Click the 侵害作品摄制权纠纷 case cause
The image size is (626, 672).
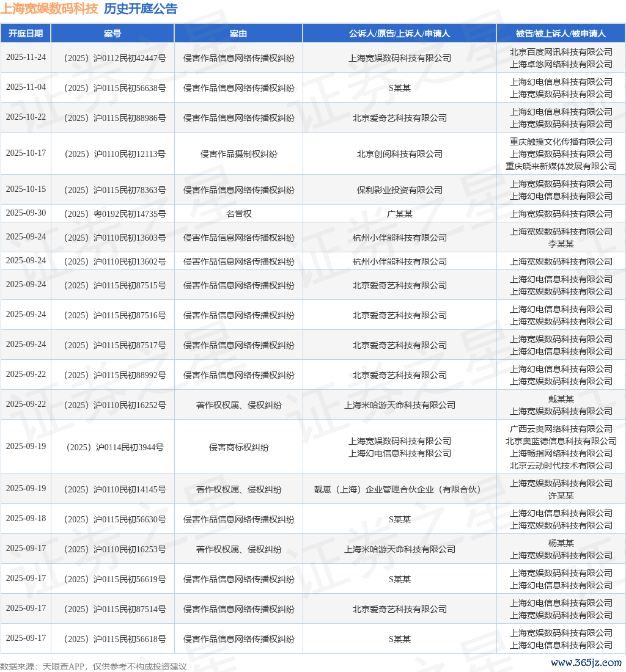(x=238, y=154)
